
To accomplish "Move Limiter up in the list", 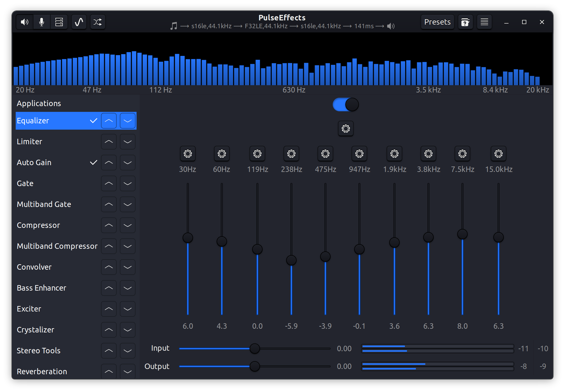I will click(109, 142).
